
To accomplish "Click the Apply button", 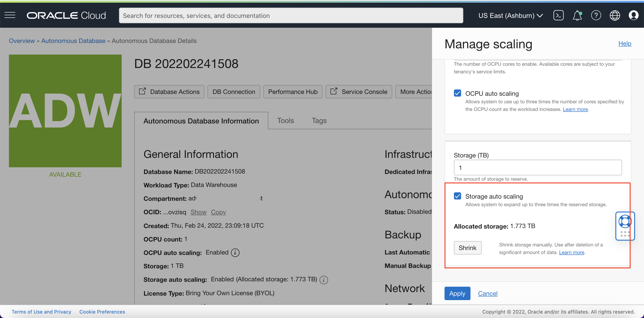I will (457, 293).
